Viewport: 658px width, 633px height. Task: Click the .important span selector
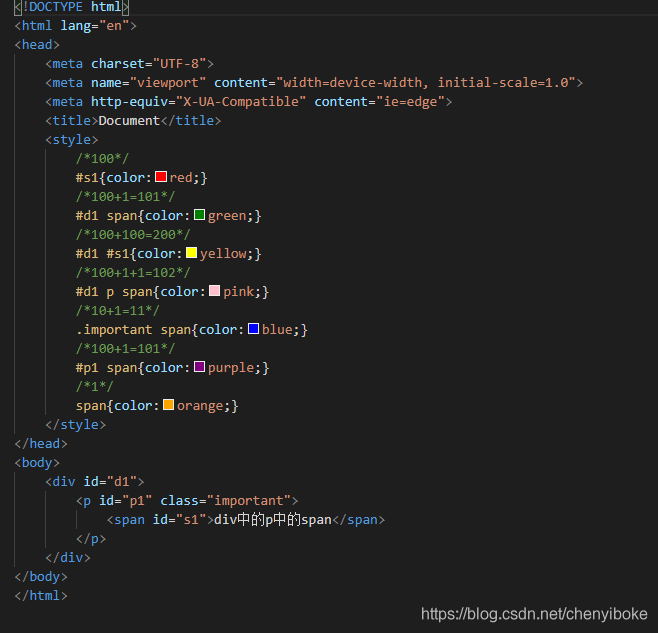tap(133, 330)
